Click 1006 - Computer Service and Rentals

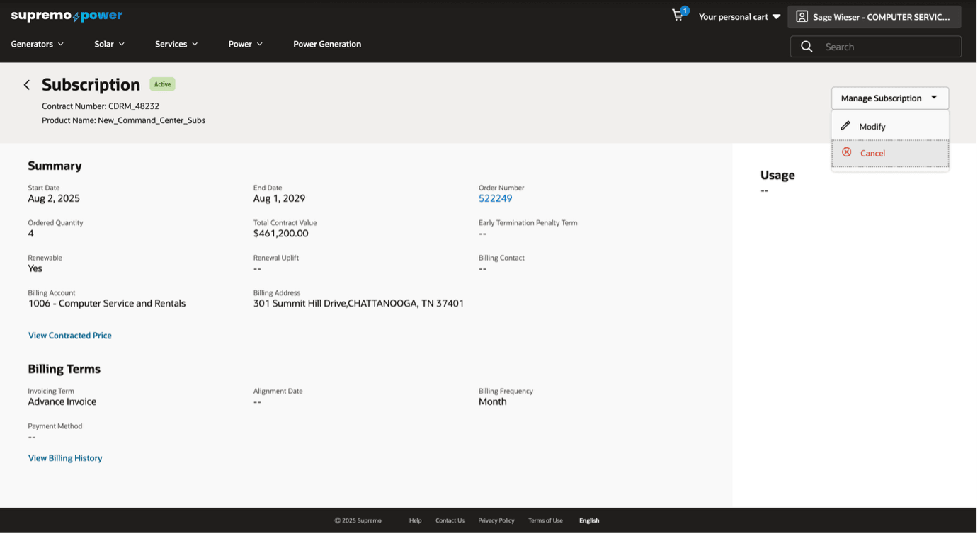coord(107,304)
